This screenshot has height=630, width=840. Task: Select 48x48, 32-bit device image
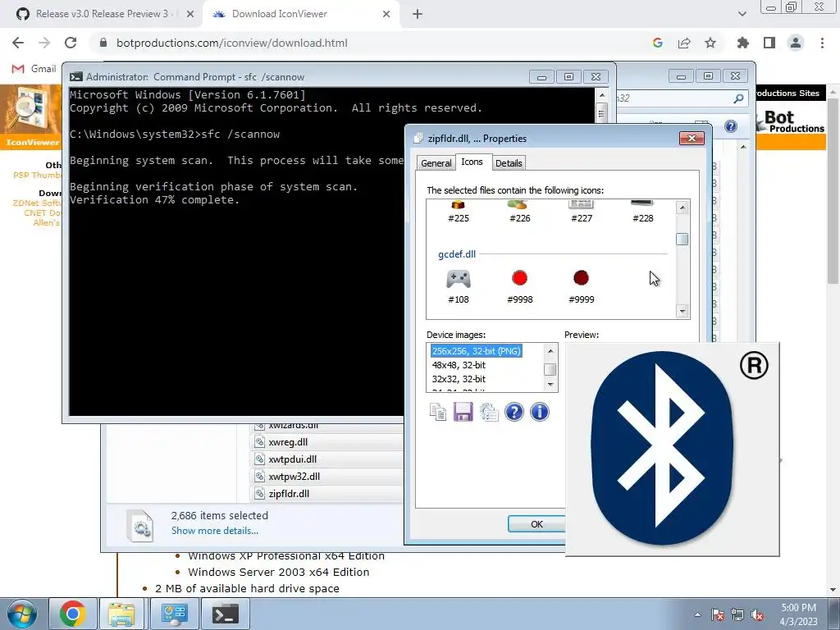coord(459,365)
